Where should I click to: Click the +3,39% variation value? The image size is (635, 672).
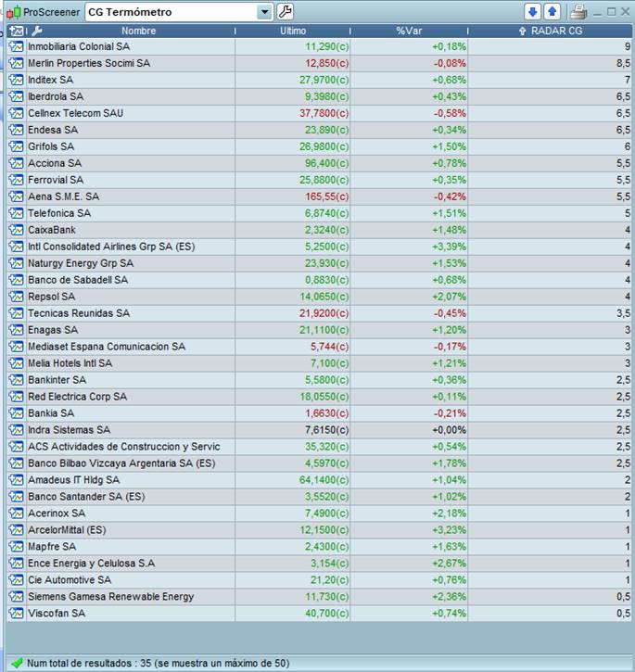[x=449, y=247]
